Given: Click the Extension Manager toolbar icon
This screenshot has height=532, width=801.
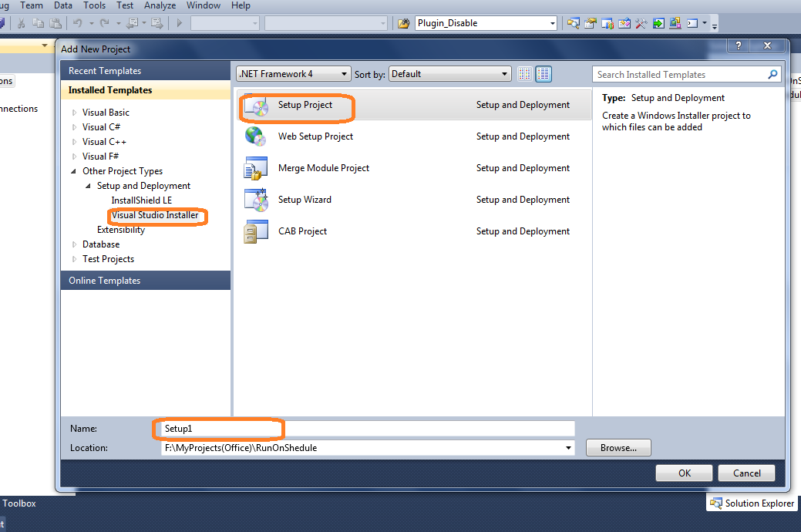Looking at the screenshot, I should click(x=675, y=23).
